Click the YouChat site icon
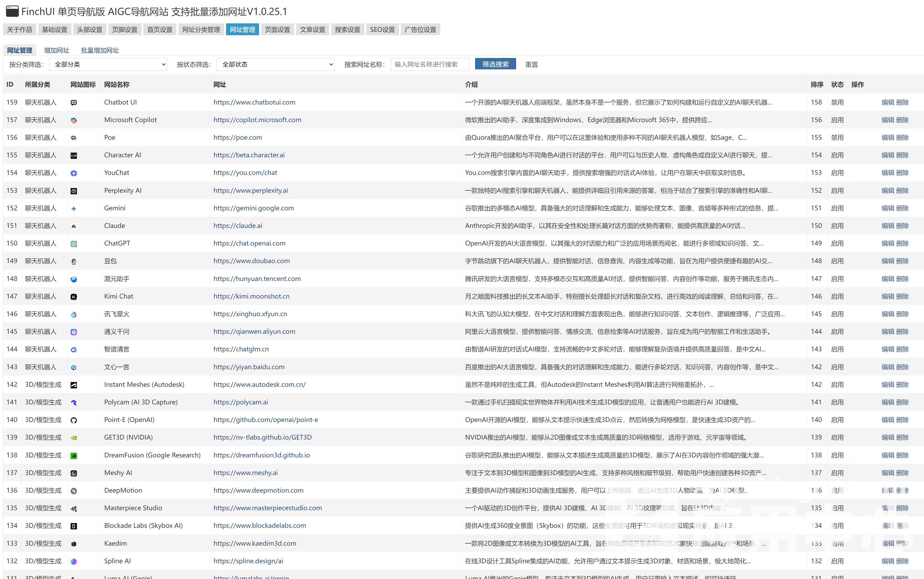This screenshot has width=924, height=579. point(74,173)
